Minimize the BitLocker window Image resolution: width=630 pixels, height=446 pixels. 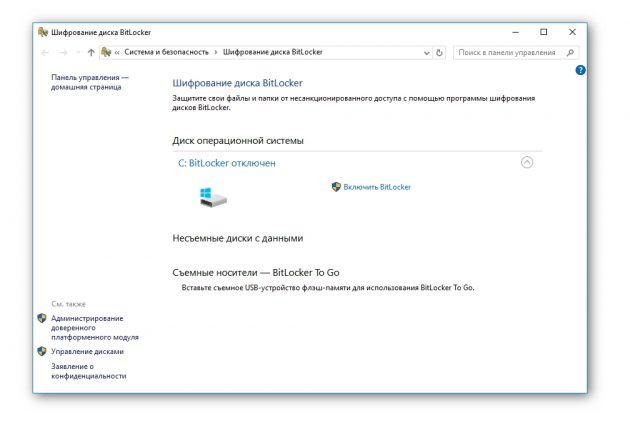click(516, 32)
